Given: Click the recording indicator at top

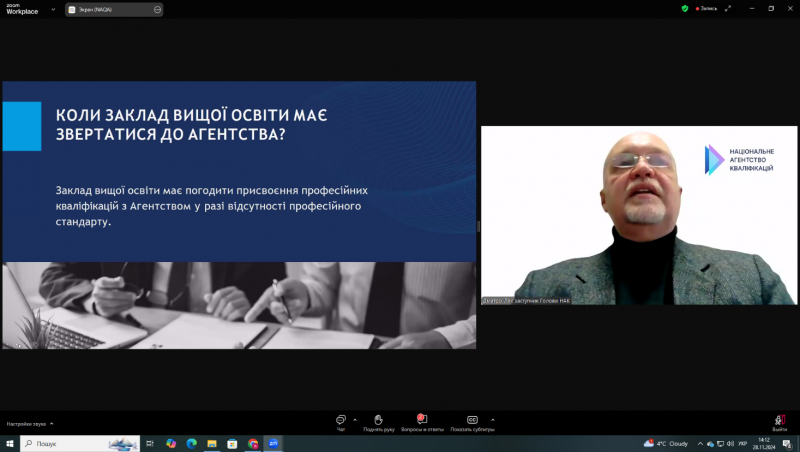Looking at the screenshot, I should [706, 8].
